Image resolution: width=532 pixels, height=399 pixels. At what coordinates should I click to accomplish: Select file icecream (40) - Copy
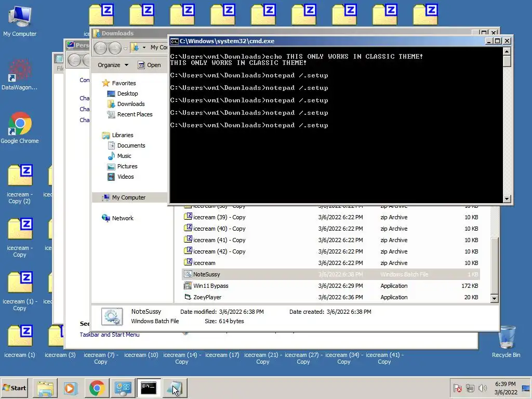pyautogui.click(x=331, y=229)
